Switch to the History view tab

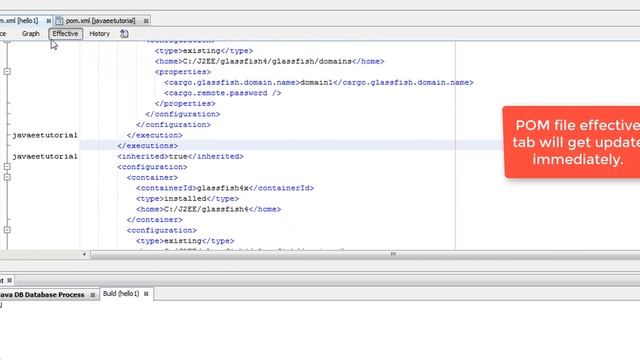[x=100, y=34]
